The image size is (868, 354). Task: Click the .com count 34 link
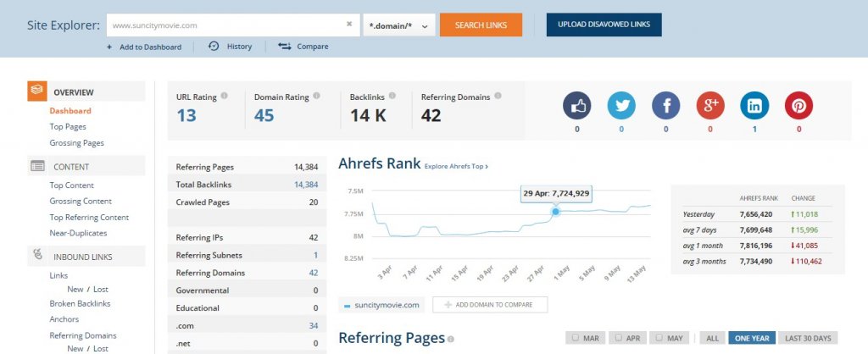(314, 326)
